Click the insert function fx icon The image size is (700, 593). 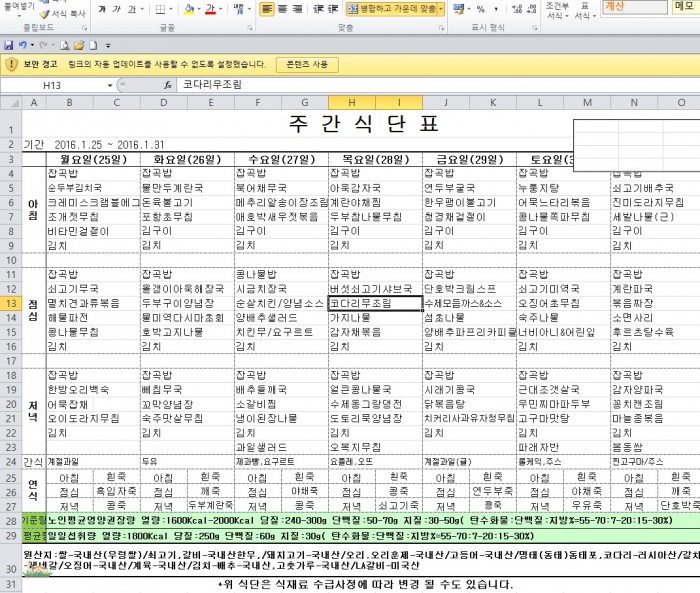(x=168, y=85)
